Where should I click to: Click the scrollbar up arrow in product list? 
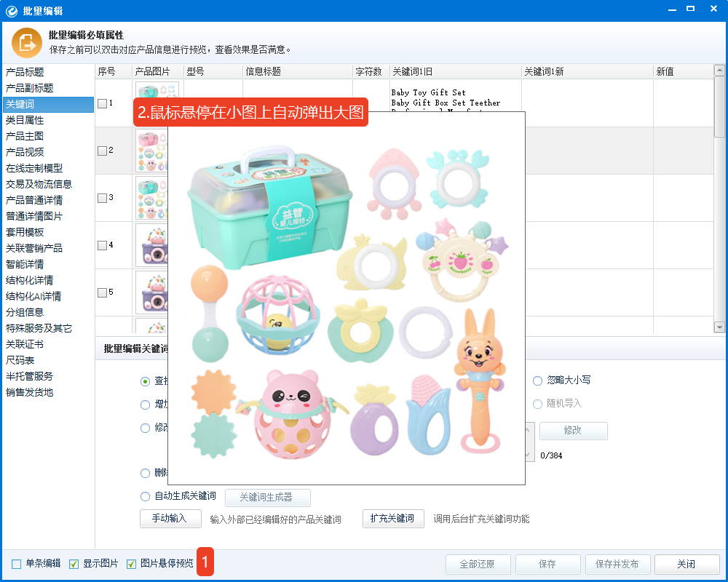pos(719,71)
